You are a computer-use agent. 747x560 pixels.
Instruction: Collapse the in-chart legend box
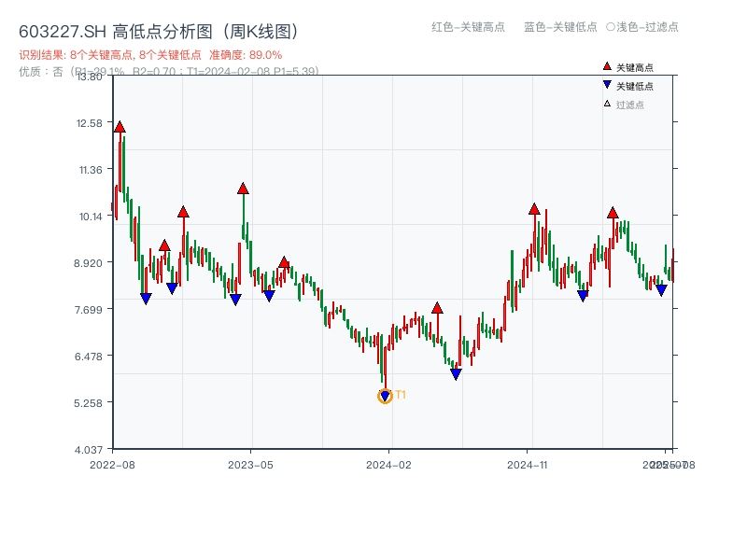(x=635, y=84)
